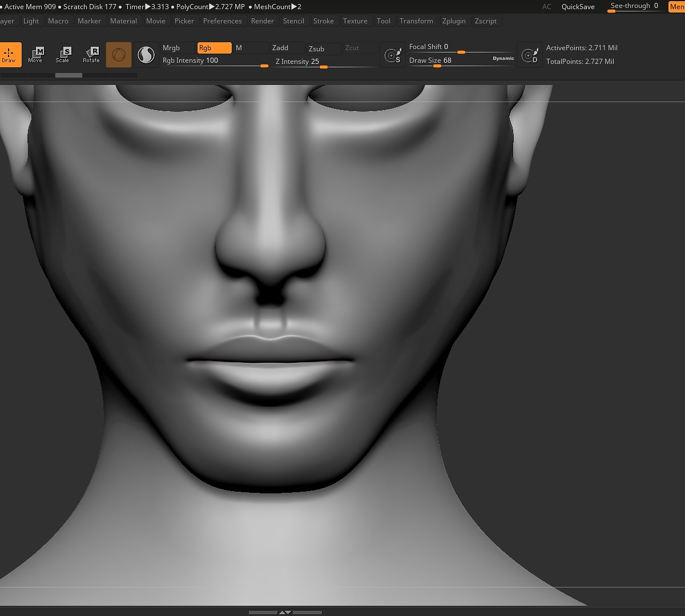Open the Picker menu
The height and width of the screenshot is (616, 685).
pyautogui.click(x=184, y=21)
